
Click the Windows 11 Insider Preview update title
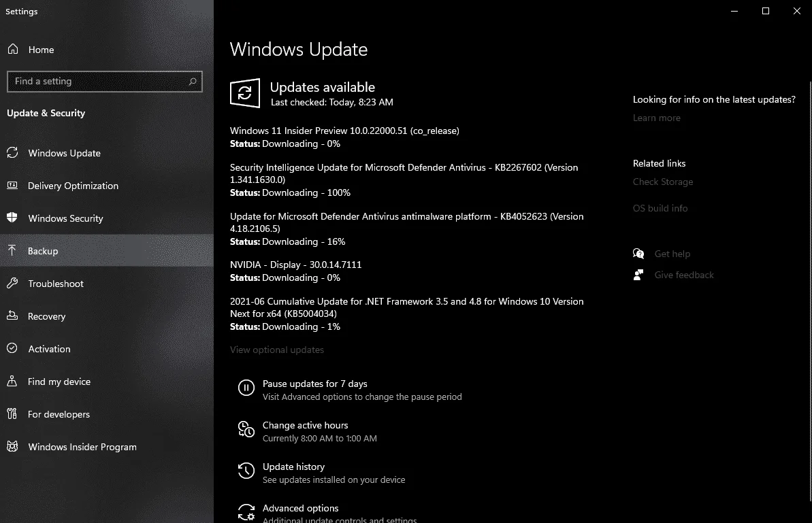point(344,131)
